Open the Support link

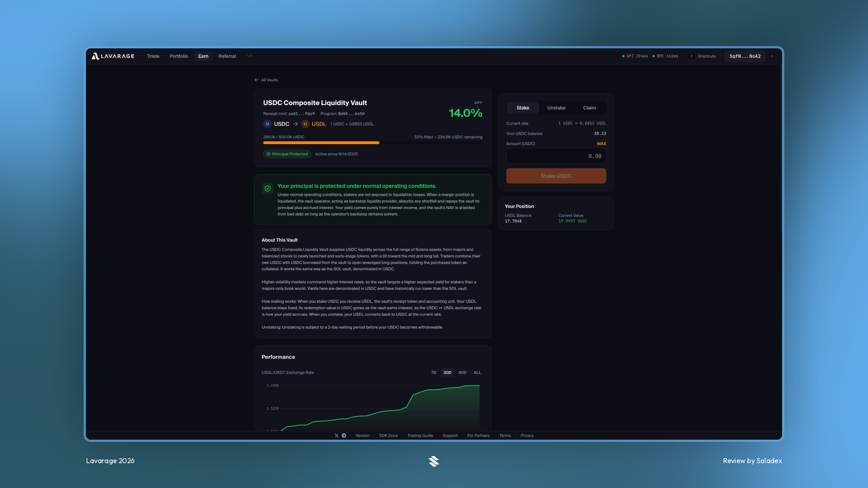pos(450,436)
